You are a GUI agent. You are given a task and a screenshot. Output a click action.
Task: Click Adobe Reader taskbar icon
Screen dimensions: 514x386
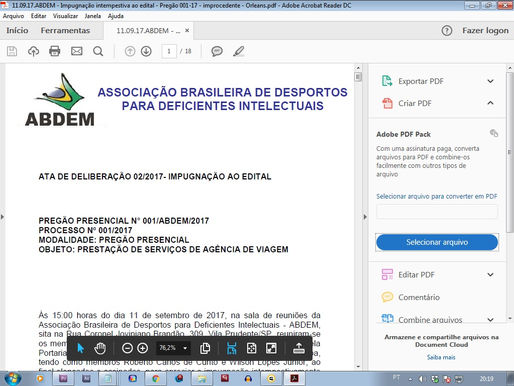294,379
